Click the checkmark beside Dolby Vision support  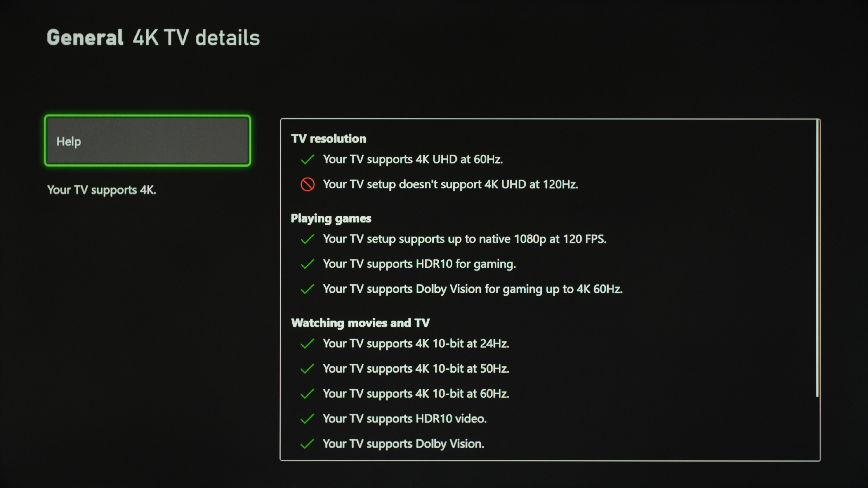307,444
